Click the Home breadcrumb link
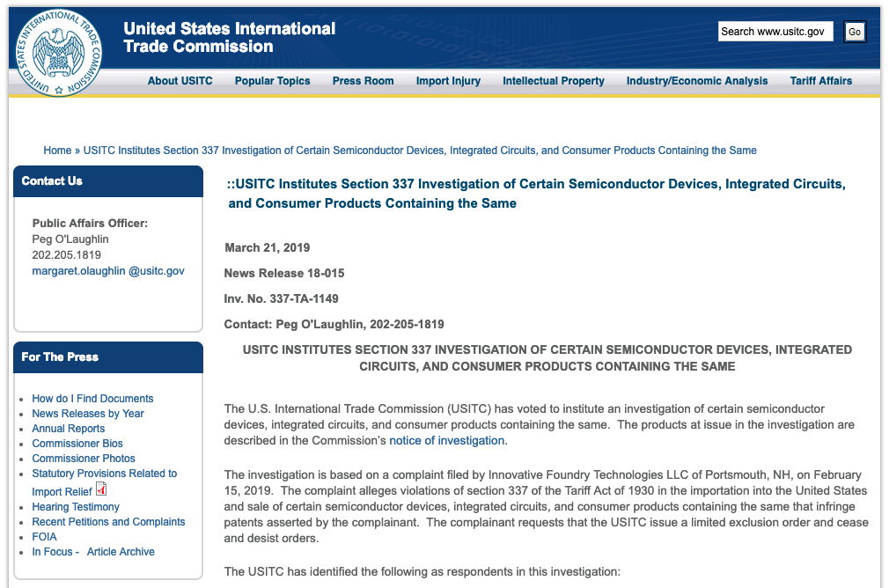The height and width of the screenshot is (588, 889). 57,150
